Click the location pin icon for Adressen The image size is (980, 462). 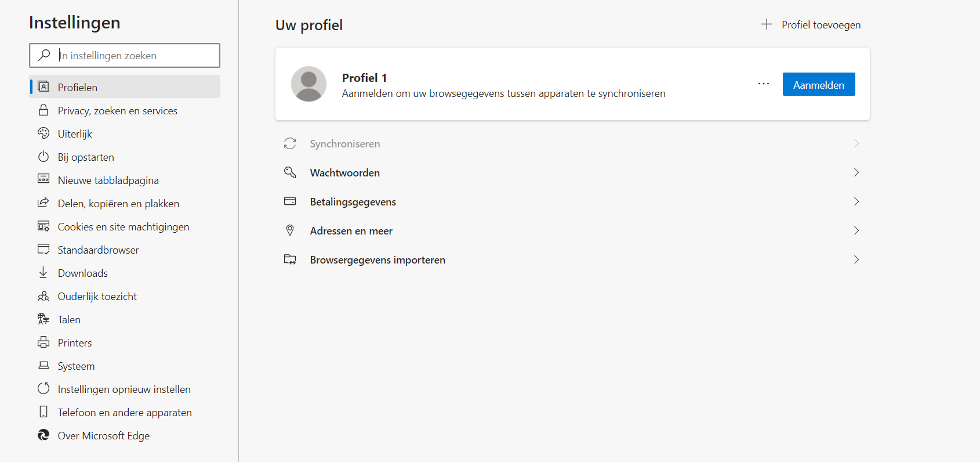290,230
